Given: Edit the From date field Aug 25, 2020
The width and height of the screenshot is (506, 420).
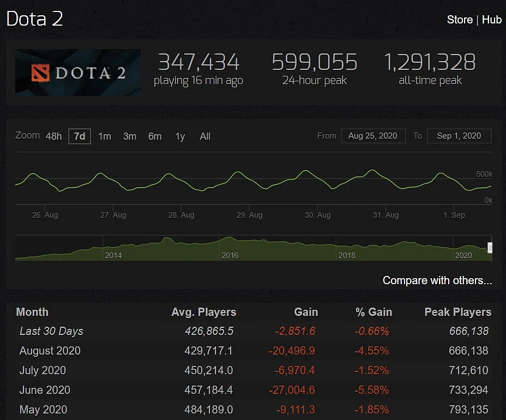Looking at the screenshot, I should pyautogui.click(x=373, y=136).
